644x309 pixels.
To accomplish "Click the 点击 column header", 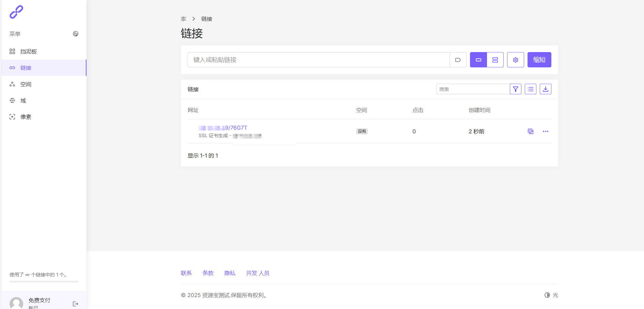I will pyautogui.click(x=418, y=110).
